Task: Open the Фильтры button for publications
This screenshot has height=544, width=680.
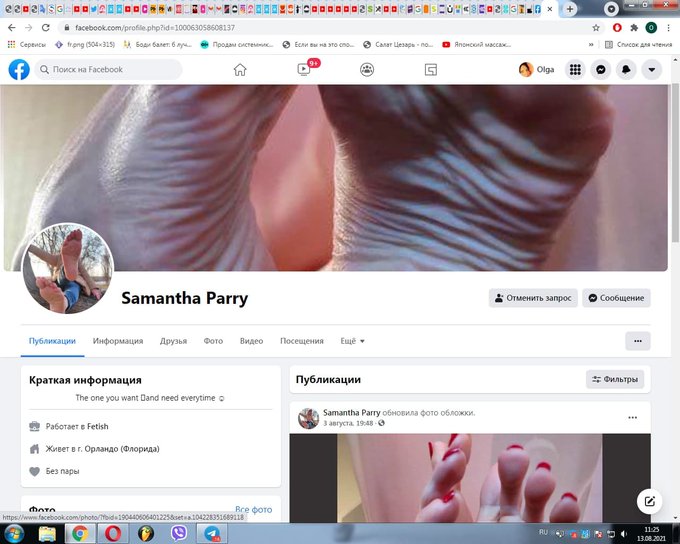Action: [615, 379]
